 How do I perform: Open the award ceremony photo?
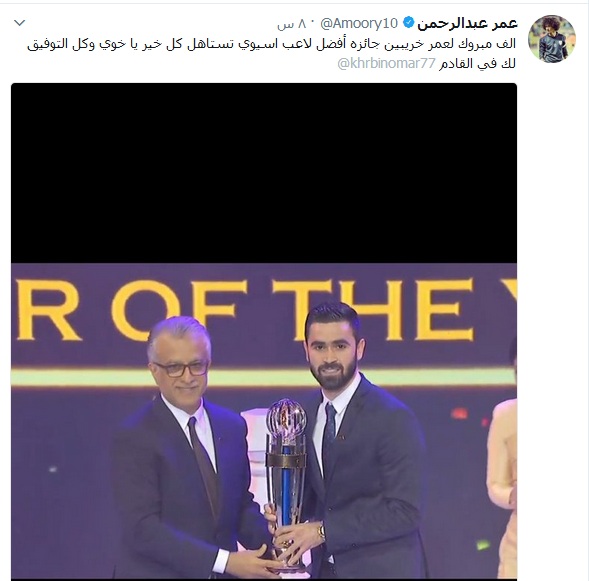pos(264,421)
